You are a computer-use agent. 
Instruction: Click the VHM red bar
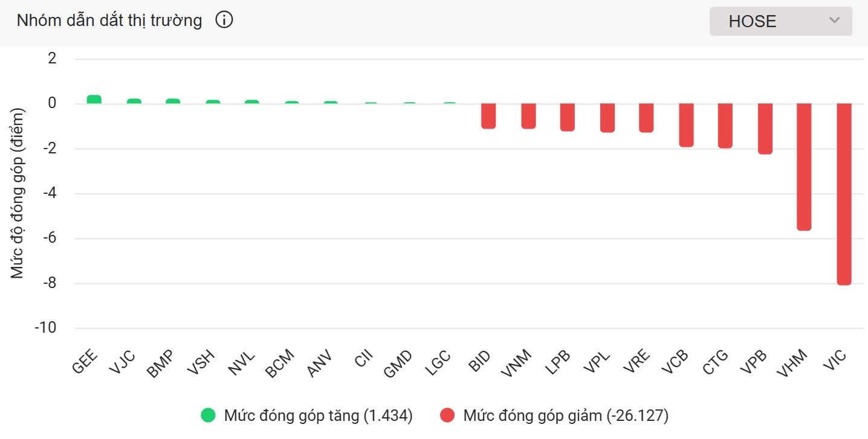click(804, 167)
